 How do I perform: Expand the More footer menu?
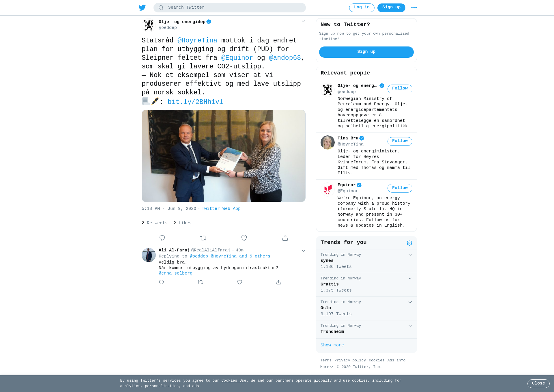(327, 367)
